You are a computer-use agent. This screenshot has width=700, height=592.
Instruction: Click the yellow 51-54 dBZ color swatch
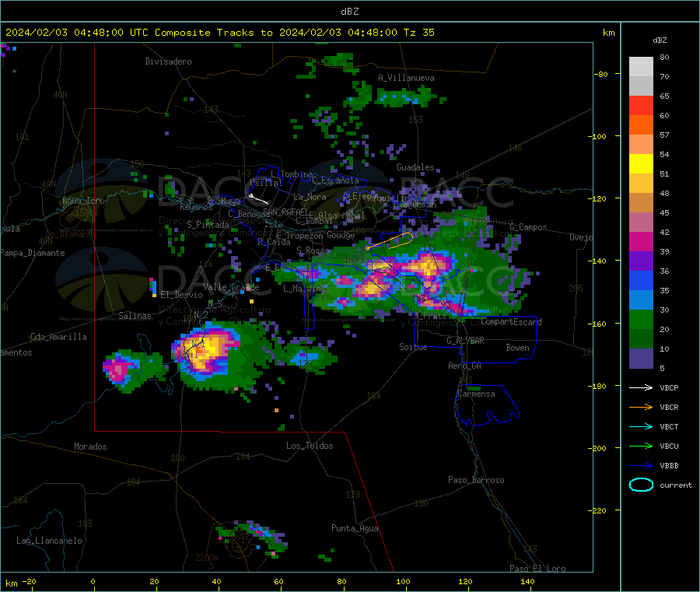tap(641, 164)
